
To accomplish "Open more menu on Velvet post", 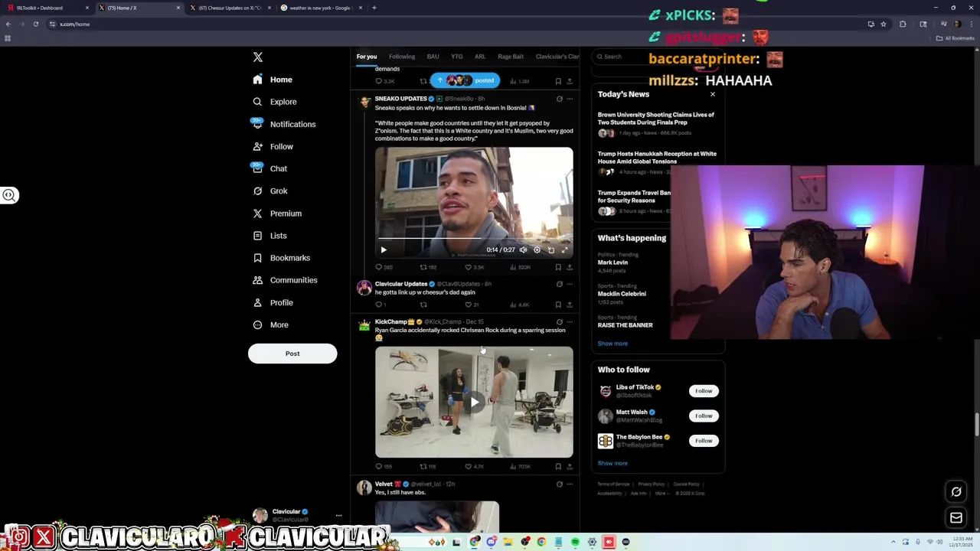I will 570,484.
